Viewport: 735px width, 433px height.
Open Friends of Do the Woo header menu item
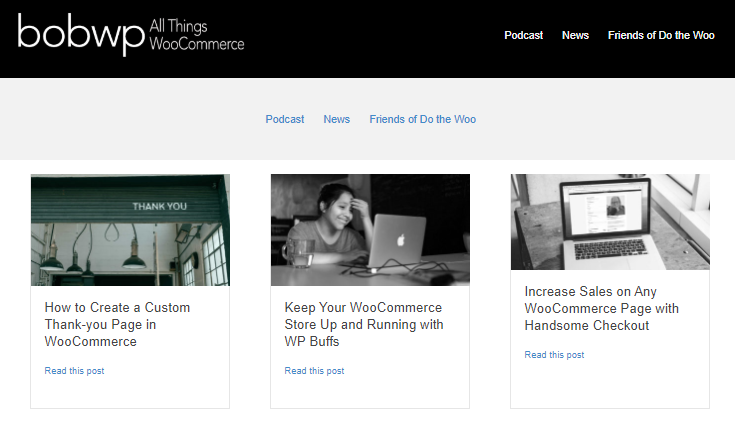pyautogui.click(x=661, y=35)
